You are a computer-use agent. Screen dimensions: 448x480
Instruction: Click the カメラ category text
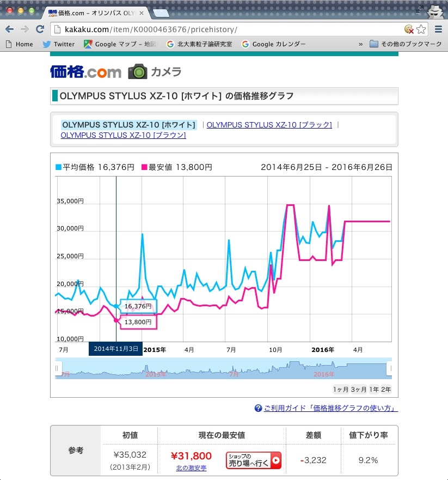click(x=166, y=72)
